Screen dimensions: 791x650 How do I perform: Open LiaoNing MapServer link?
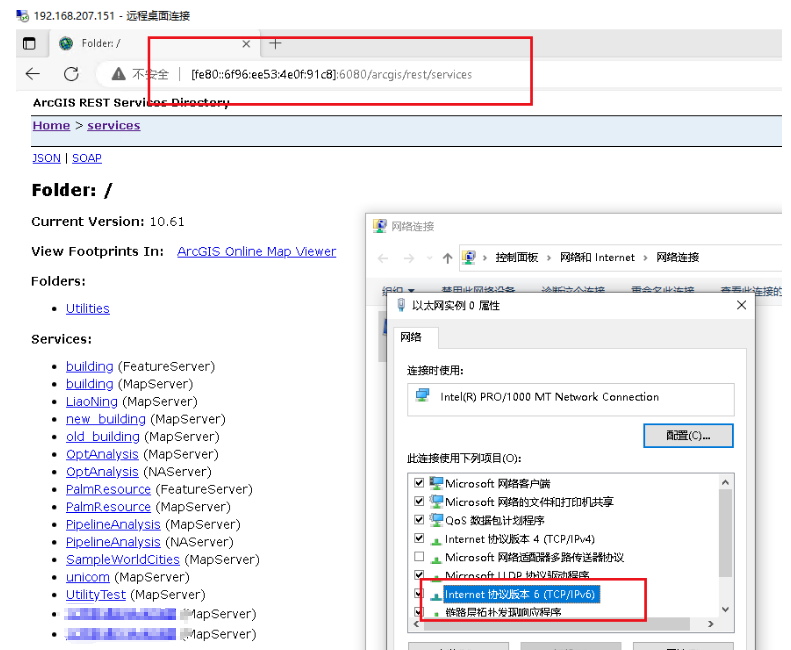92,402
